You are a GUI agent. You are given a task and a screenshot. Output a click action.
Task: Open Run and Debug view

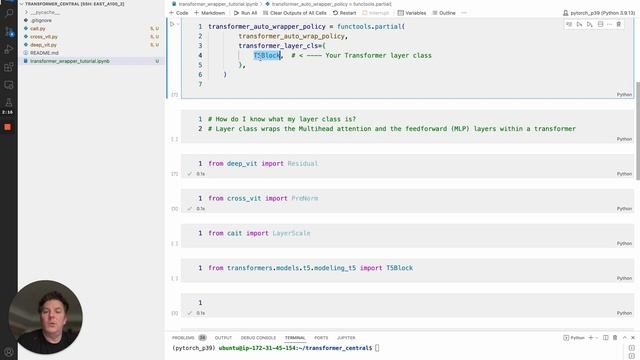point(9,49)
